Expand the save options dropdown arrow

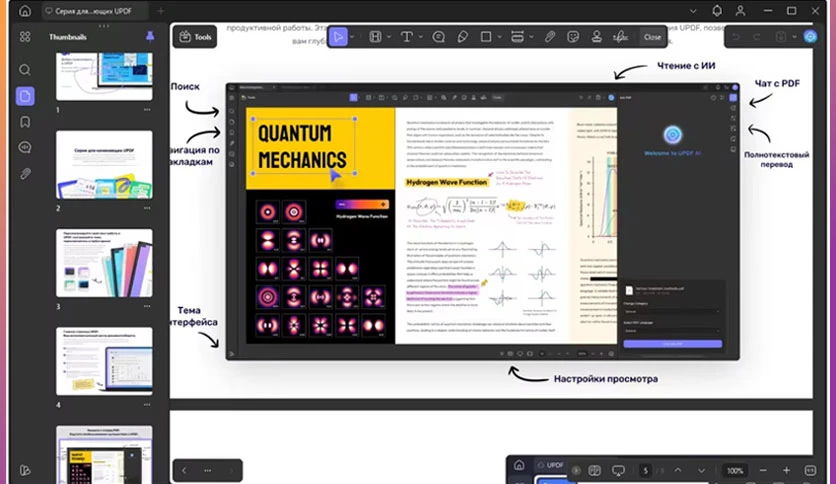794,37
